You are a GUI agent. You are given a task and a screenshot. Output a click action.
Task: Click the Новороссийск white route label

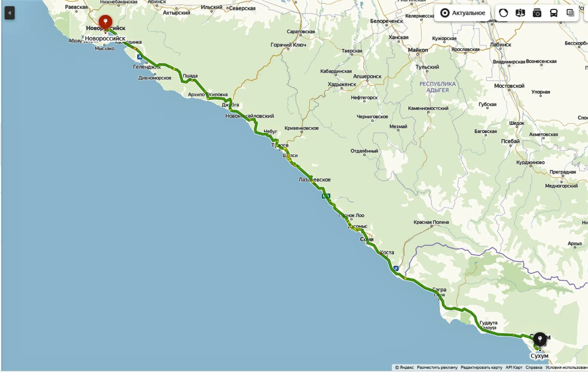pos(105,39)
